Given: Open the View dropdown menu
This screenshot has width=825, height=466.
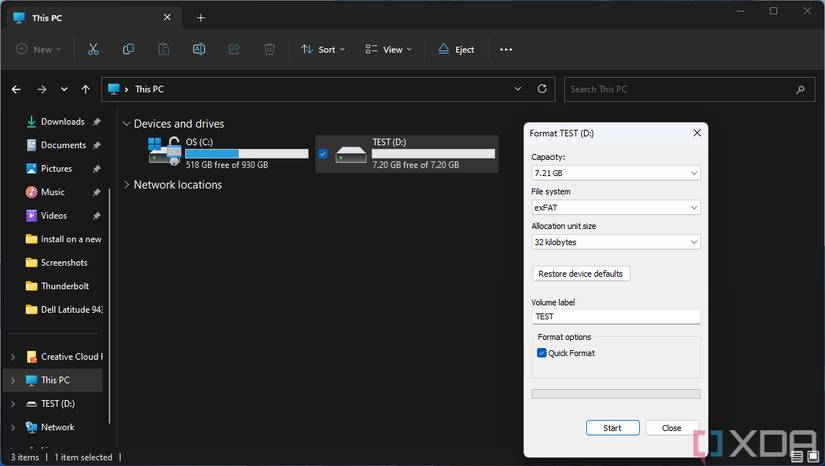Looking at the screenshot, I should [x=388, y=49].
